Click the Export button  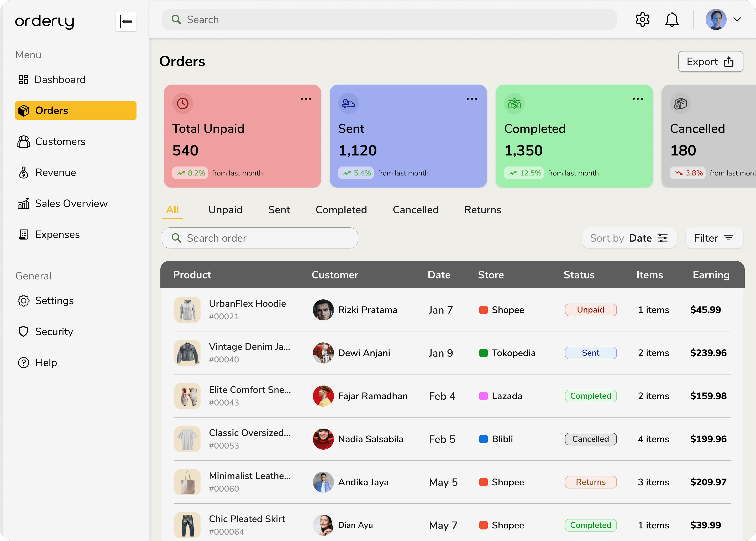(x=710, y=62)
